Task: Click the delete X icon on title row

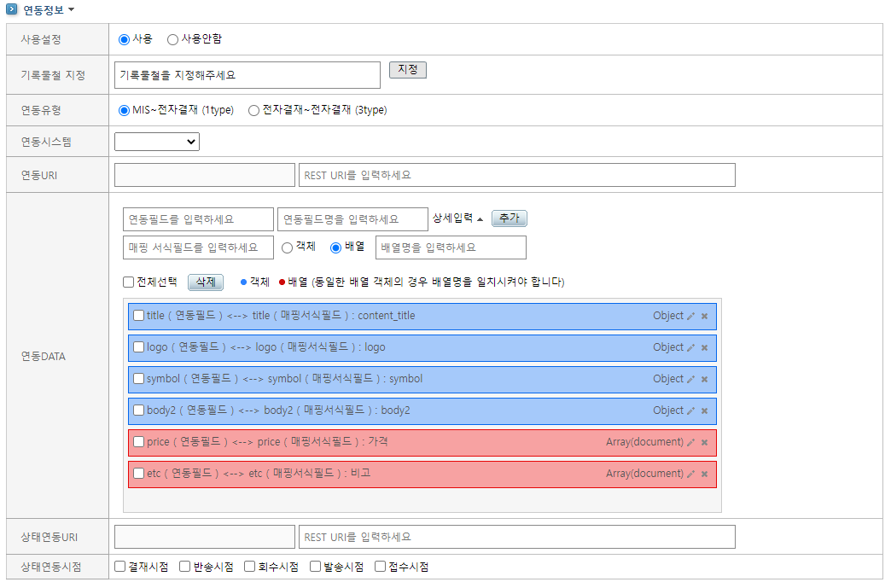Action: (705, 316)
